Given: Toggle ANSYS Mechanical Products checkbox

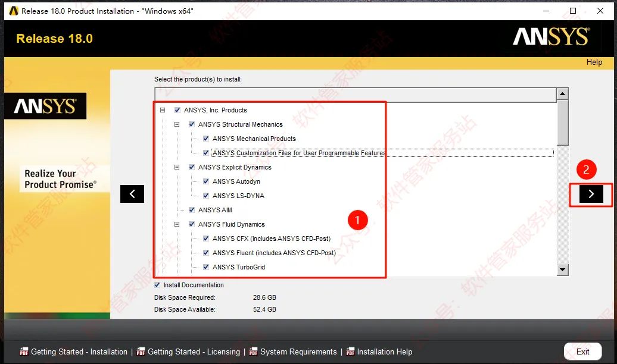Looking at the screenshot, I should (206, 139).
